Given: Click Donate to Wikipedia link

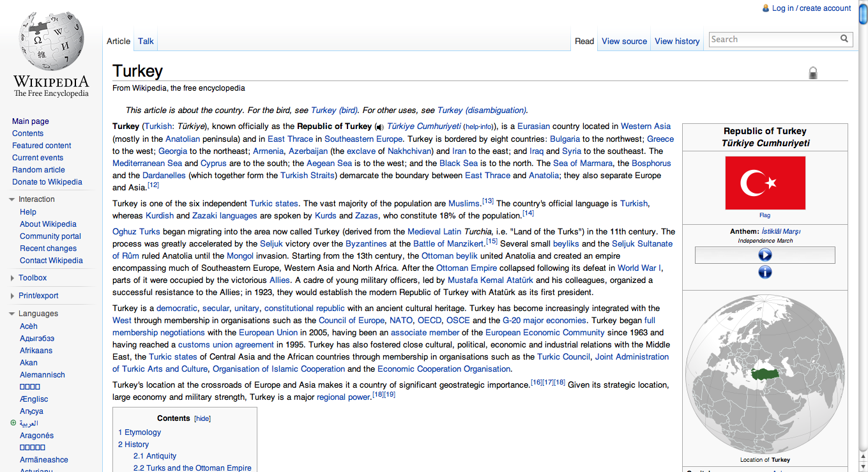Looking at the screenshot, I should pyautogui.click(x=47, y=182).
